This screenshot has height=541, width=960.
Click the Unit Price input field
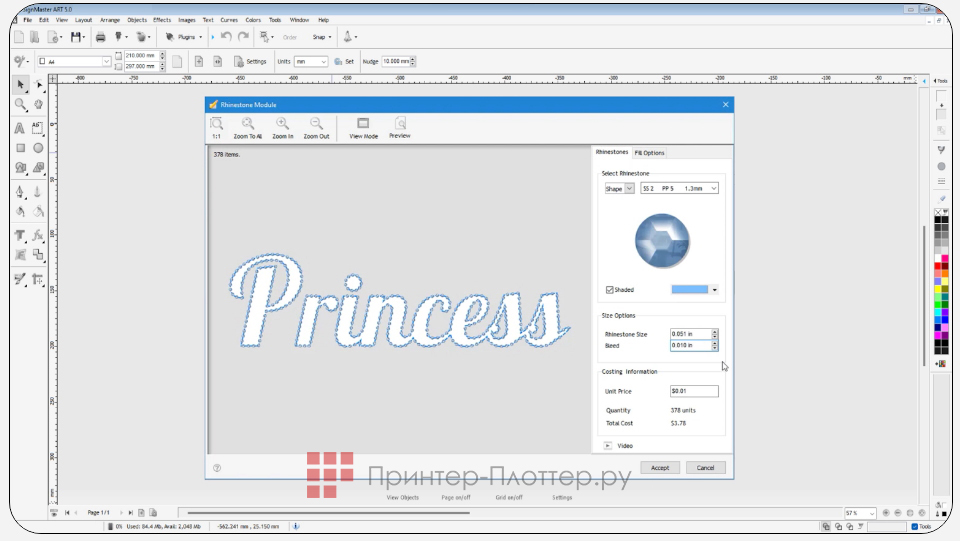(x=694, y=391)
